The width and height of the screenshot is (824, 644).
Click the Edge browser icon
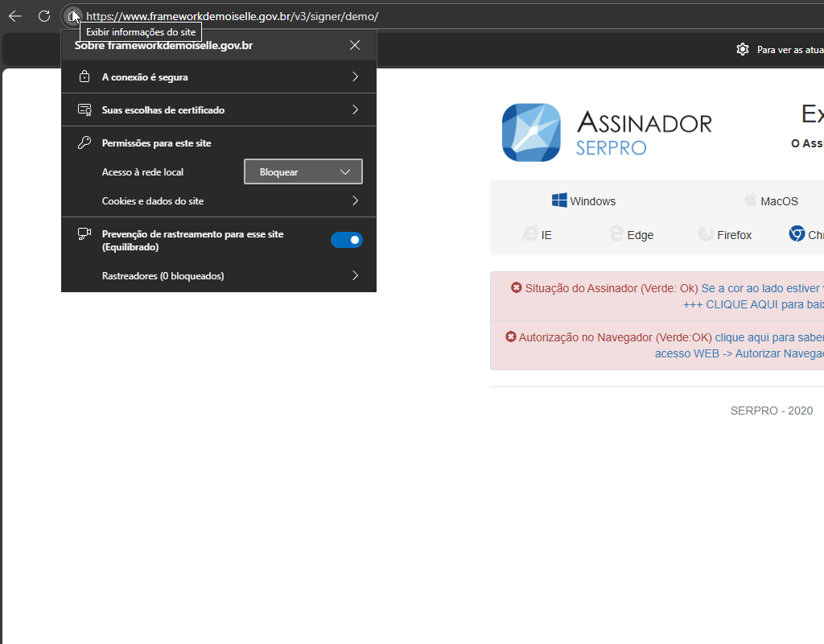point(616,234)
